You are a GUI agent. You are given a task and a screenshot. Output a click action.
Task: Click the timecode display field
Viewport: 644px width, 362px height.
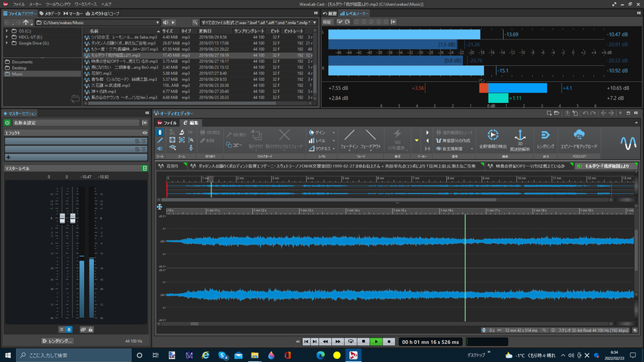[x=430, y=342]
